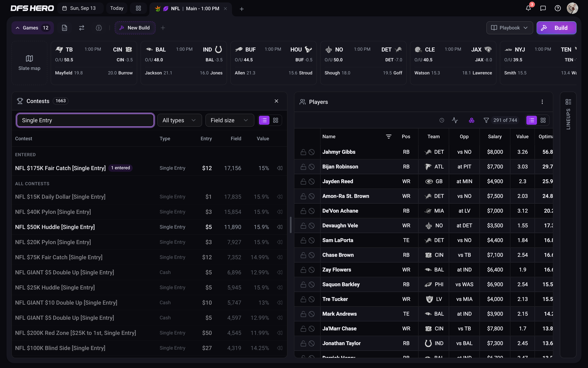
Task: Exclude Bijan Robinson with the ban icon
Action: click(x=312, y=167)
